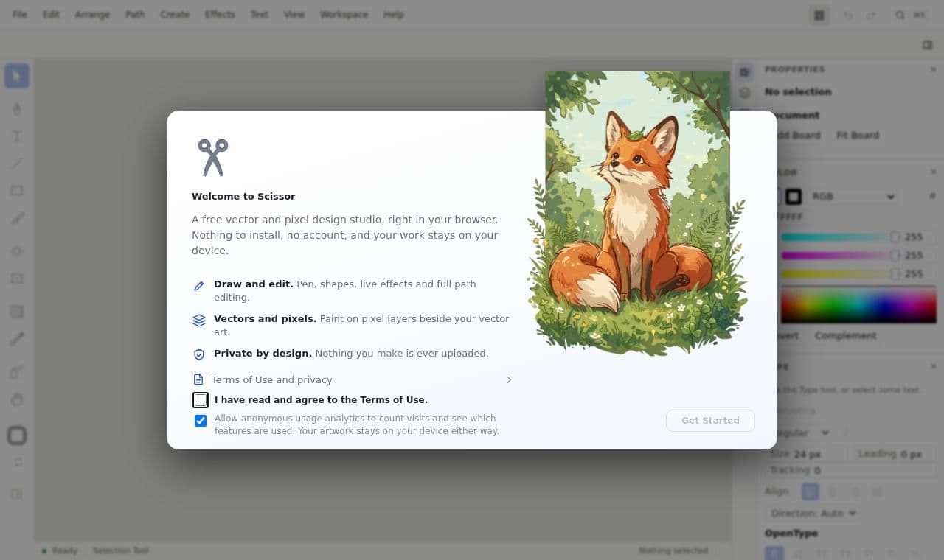Viewport: 944px width, 560px height.
Task: Check the agree to Terms of Use checkbox
Action: 201,400
